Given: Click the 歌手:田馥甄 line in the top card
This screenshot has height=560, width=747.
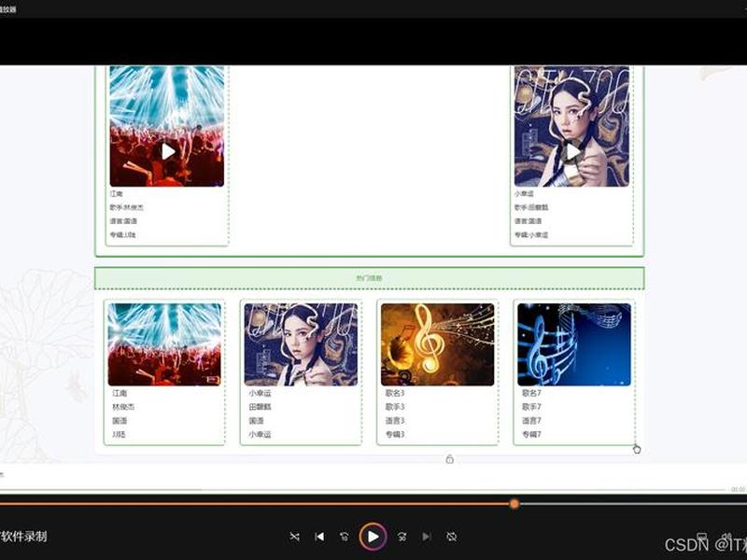Looking at the screenshot, I should (531, 207).
